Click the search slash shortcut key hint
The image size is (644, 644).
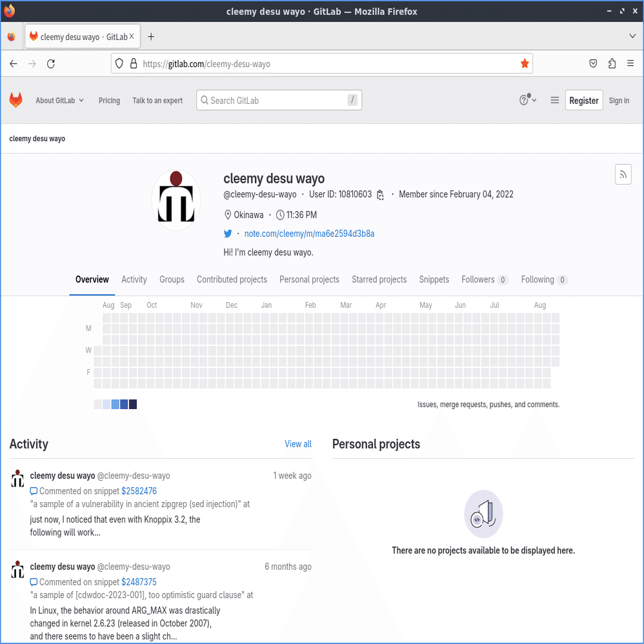click(x=352, y=100)
